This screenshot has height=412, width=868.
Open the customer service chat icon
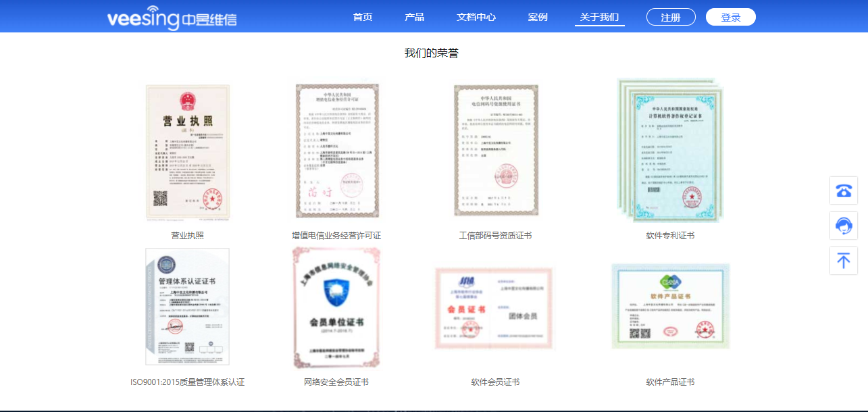[x=843, y=225]
